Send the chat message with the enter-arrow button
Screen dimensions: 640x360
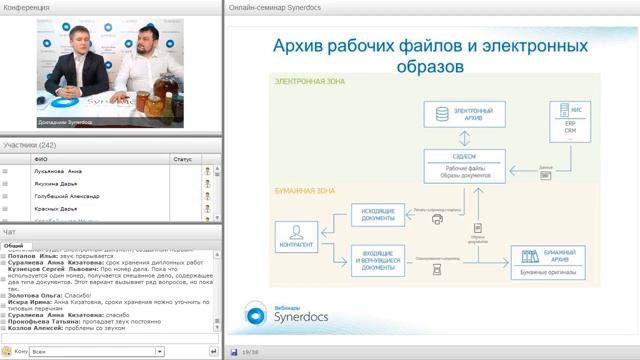coord(213,351)
